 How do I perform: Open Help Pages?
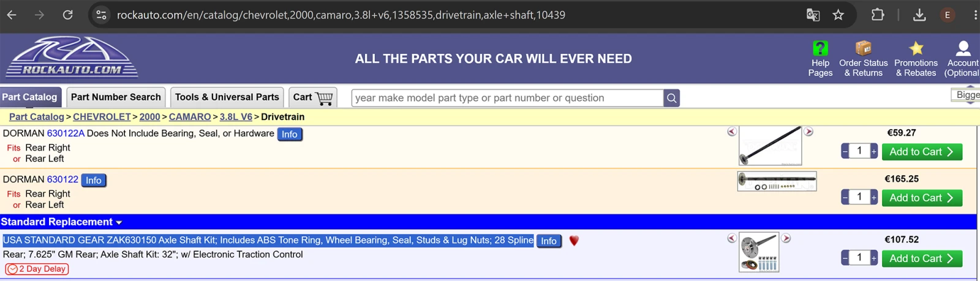click(x=820, y=58)
